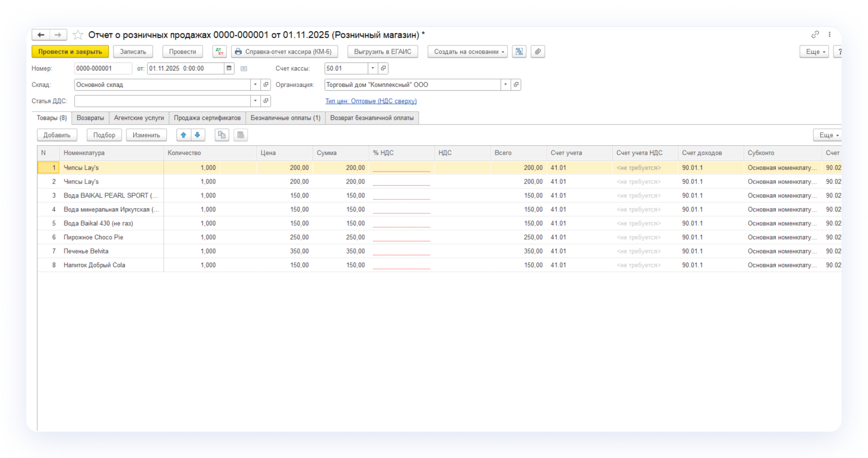Get link to document icon
Screen dimensions: 868x458
(815, 35)
